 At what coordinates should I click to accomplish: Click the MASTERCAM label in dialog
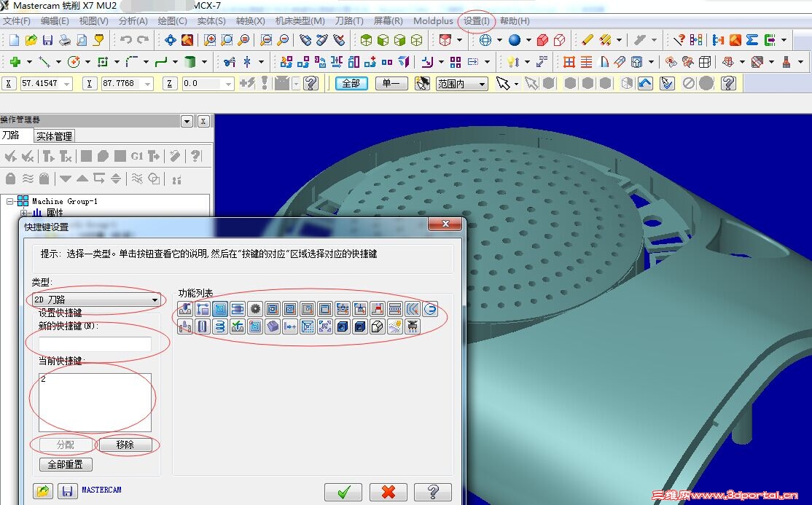[101, 490]
